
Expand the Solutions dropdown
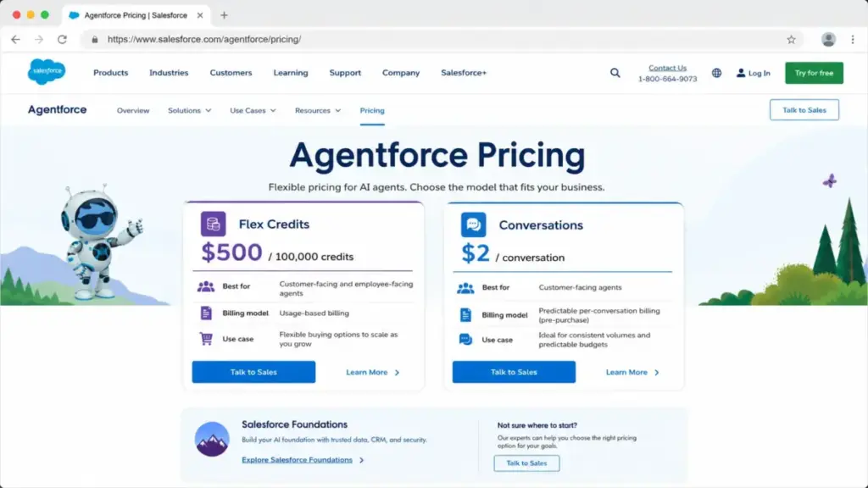pos(189,111)
